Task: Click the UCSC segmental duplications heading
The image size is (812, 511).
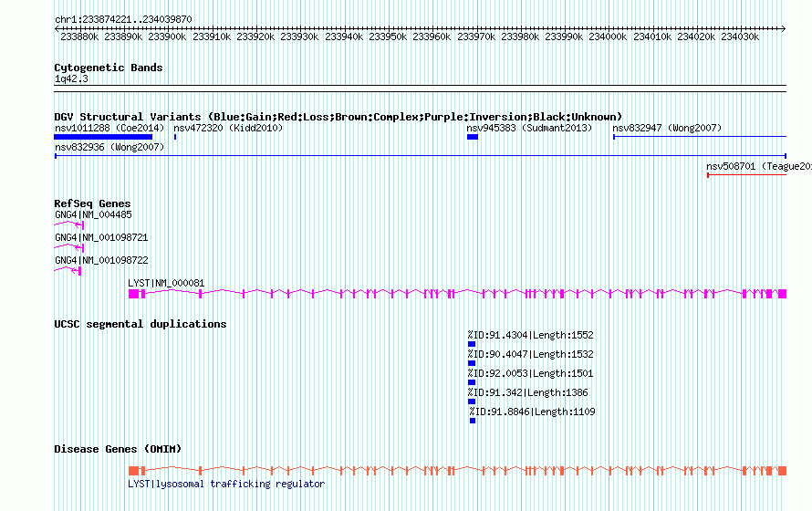Action: (x=141, y=324)
